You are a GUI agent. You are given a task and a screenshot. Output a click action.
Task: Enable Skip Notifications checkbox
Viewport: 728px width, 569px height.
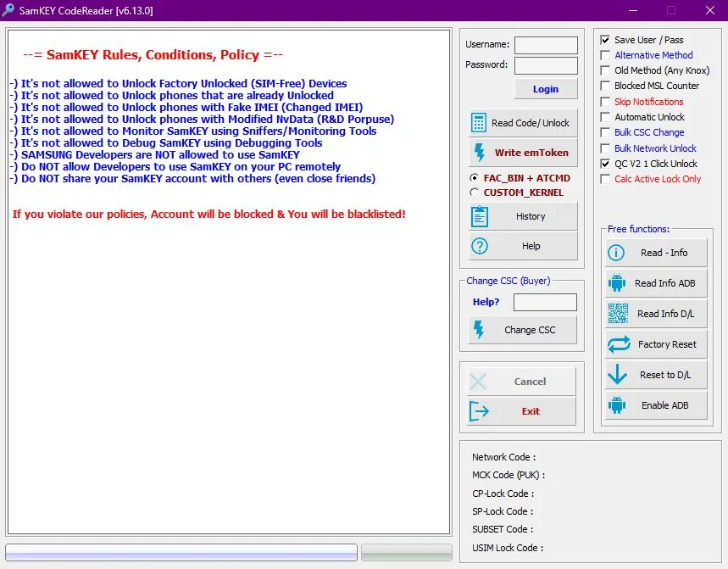coord(605,102)
